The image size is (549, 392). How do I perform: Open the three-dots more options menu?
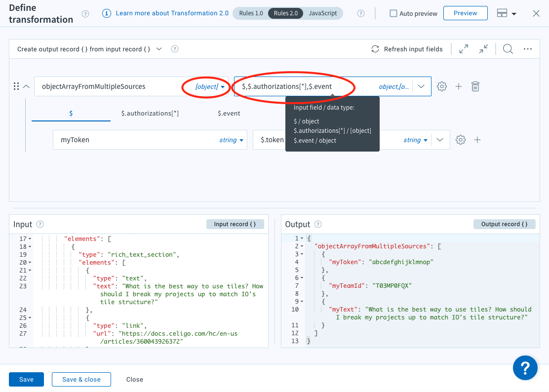click(x=527, y=49)
